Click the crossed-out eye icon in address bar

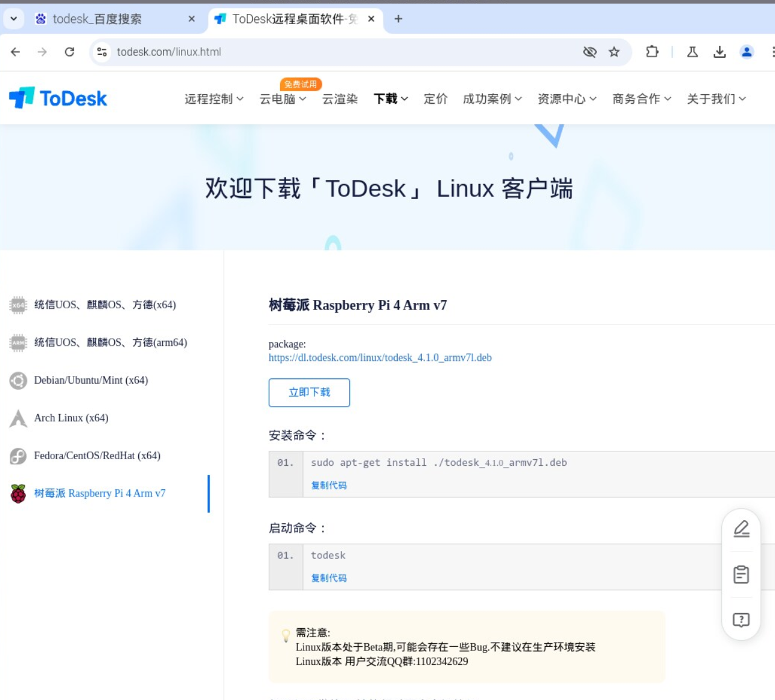[x=590, y=52]
